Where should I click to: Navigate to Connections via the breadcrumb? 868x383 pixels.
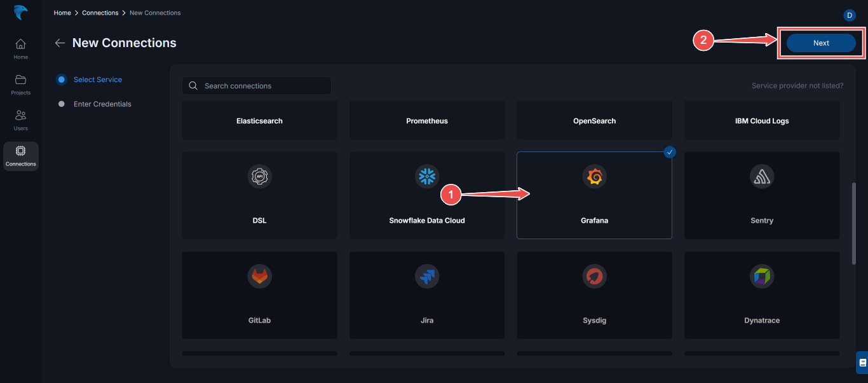coord(100,12)
